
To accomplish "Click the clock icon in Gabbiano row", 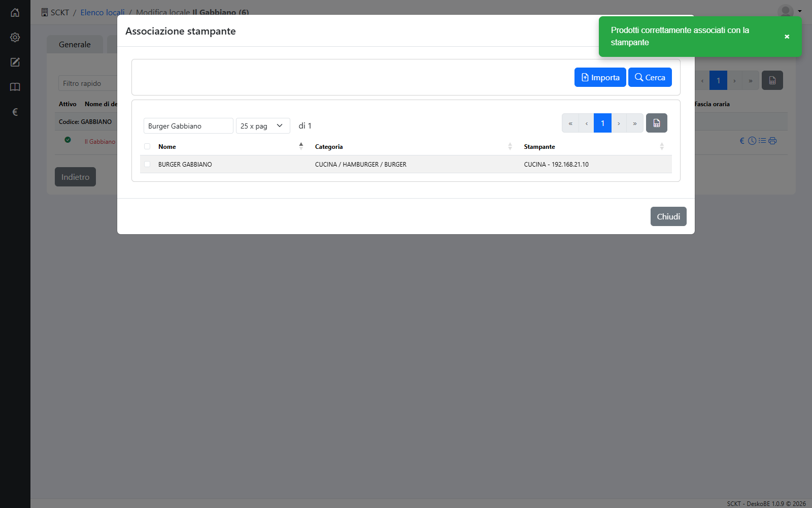I will (752, 141).
